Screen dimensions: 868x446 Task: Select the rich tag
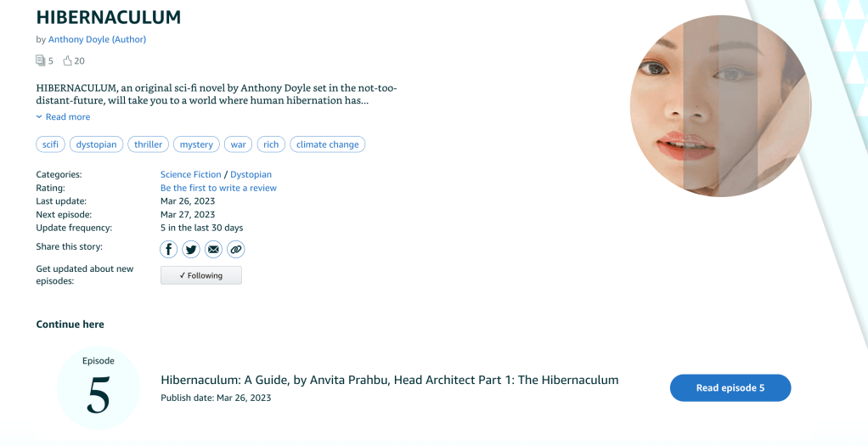[x=271, y=144]
